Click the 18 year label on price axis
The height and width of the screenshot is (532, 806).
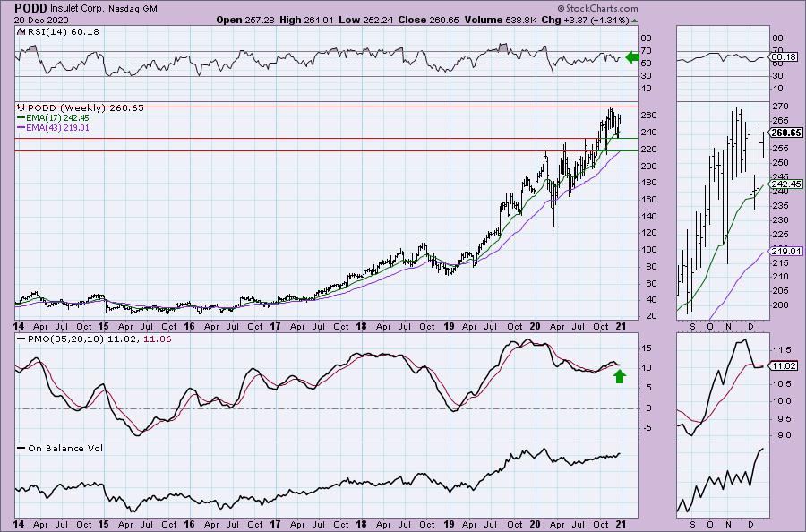[361, 326]
